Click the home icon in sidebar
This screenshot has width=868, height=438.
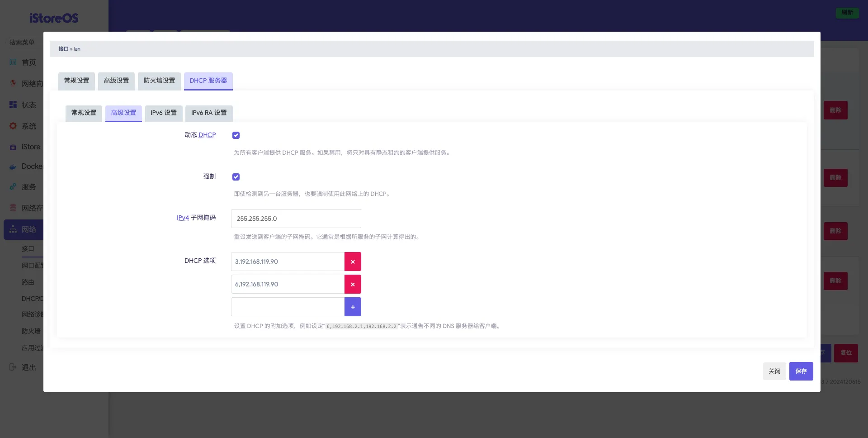pyautogui.click(x=13, y=62)
